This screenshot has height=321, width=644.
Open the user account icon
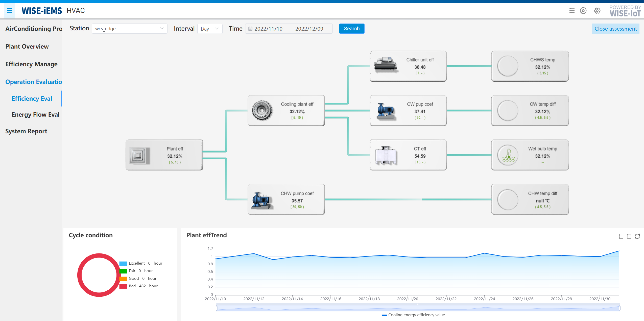[x=583, y=11]
